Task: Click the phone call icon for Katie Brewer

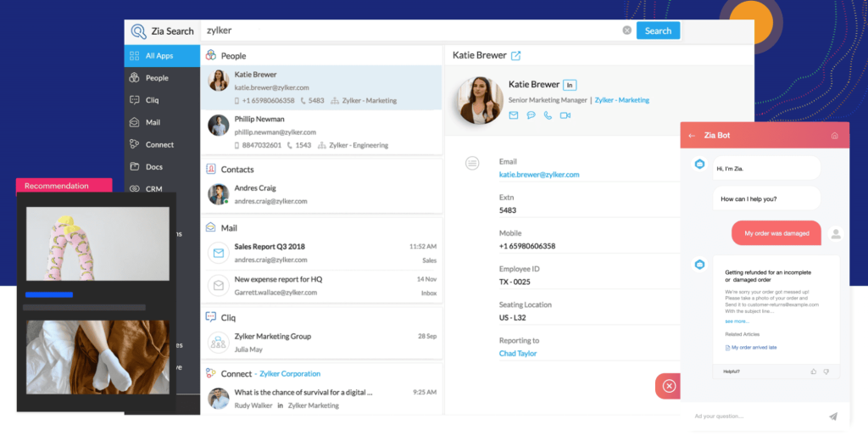Action: coord(548,115)
